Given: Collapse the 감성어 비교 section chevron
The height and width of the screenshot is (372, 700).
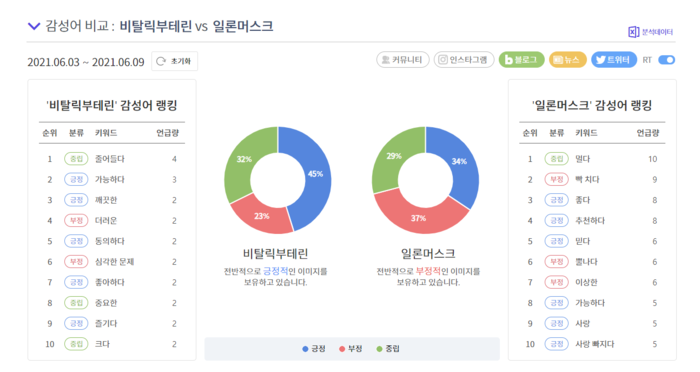Looking at the screenshot, I should [34, 26].
